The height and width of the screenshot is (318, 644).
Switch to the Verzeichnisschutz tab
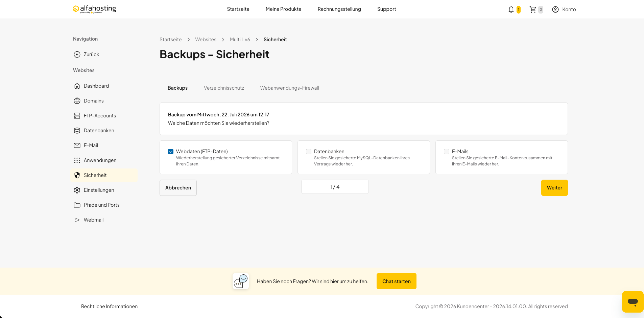coord(224,88)
